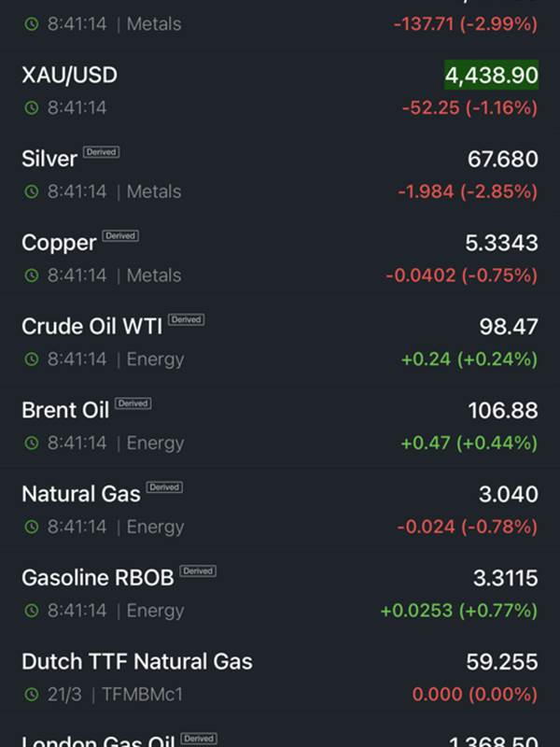
Task: Click the highlighted 4,438.90 price
Action: click(x=491, y=76)
